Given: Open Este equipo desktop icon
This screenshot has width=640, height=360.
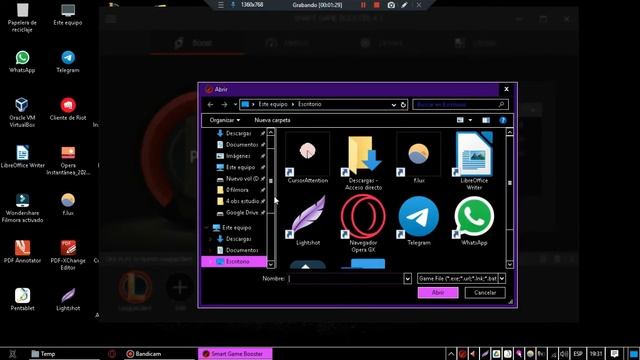Looking at the screenshot, I should pos(68,15).
